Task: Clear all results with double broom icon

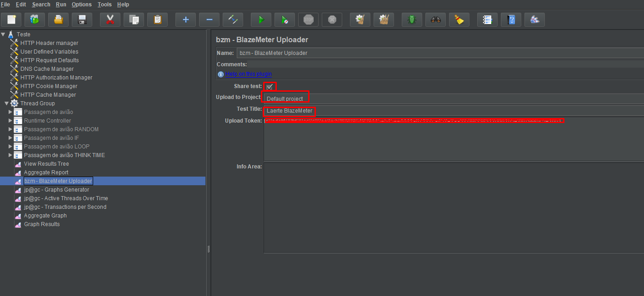Action: tap(384, 20)
